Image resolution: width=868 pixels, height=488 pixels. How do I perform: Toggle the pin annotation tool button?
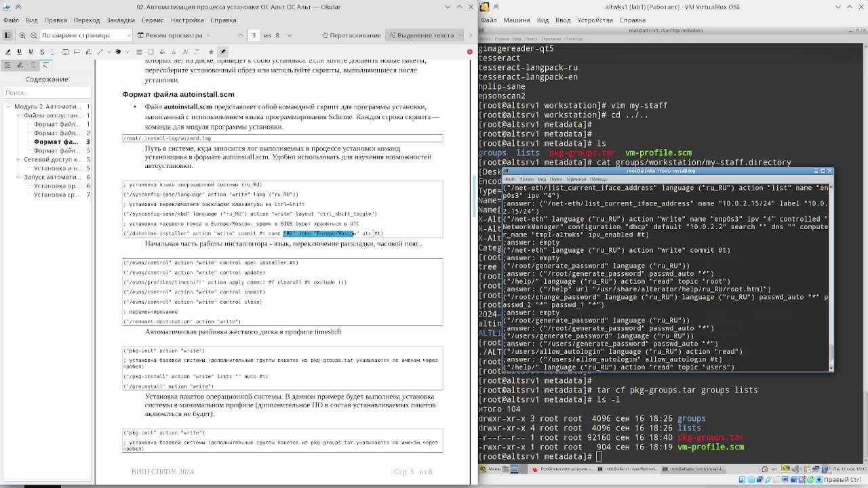click(222, 52)
